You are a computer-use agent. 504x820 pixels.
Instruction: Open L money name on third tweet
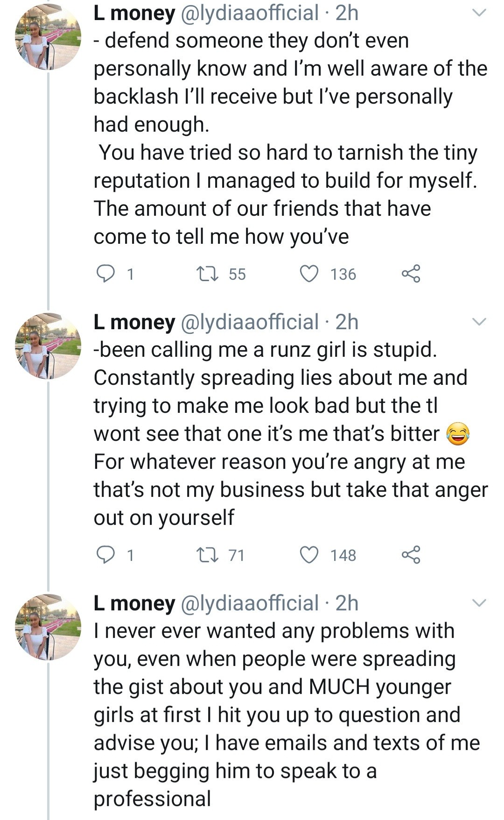pos(134,603)
